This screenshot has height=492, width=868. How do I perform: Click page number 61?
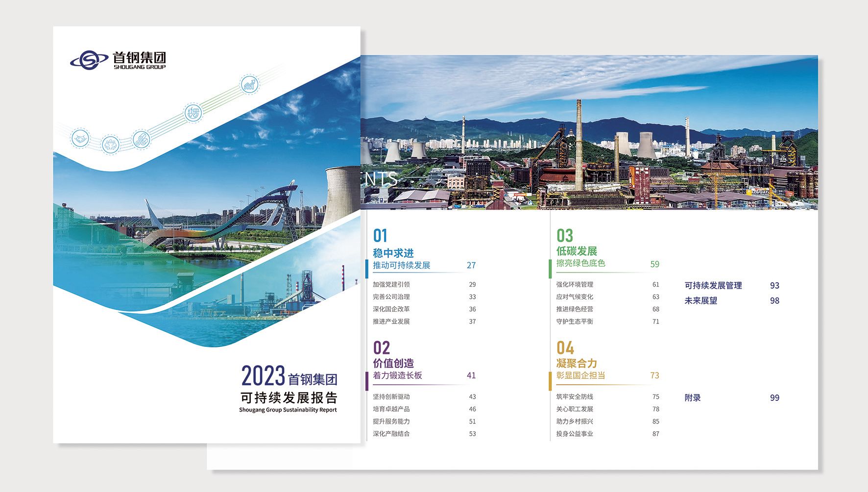[x=656, y=284]
